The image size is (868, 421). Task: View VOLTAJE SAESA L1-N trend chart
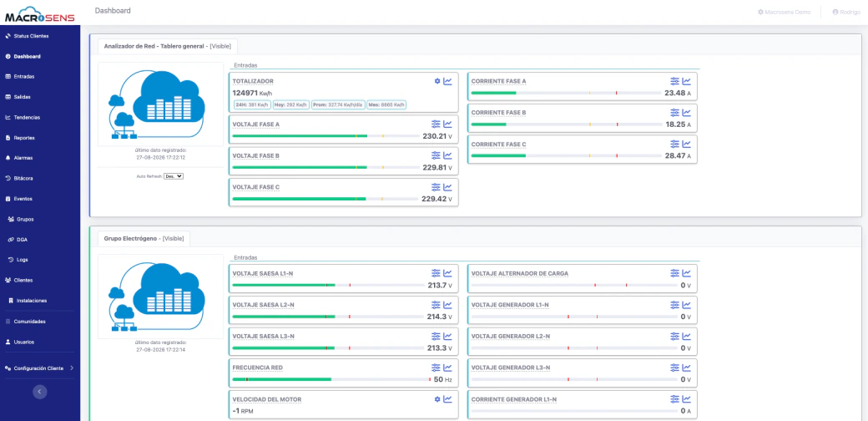447,273
